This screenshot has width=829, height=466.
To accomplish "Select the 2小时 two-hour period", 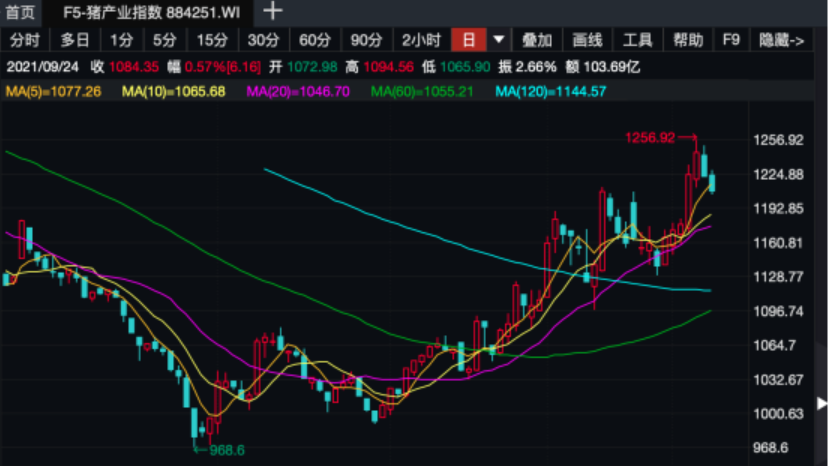I will click(421, 41).
